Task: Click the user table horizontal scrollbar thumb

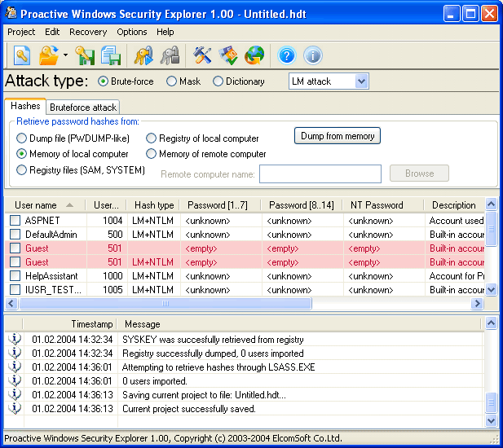Action: (165, 304)
